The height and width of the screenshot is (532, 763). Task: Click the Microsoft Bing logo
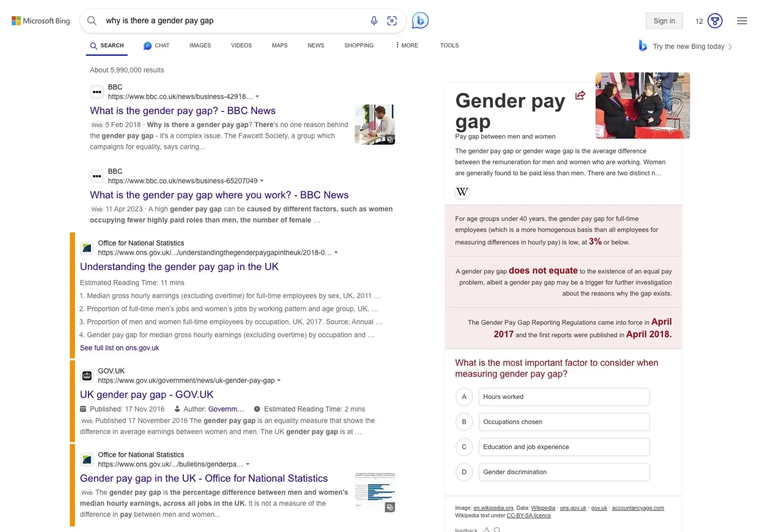[x=41, y=21]
